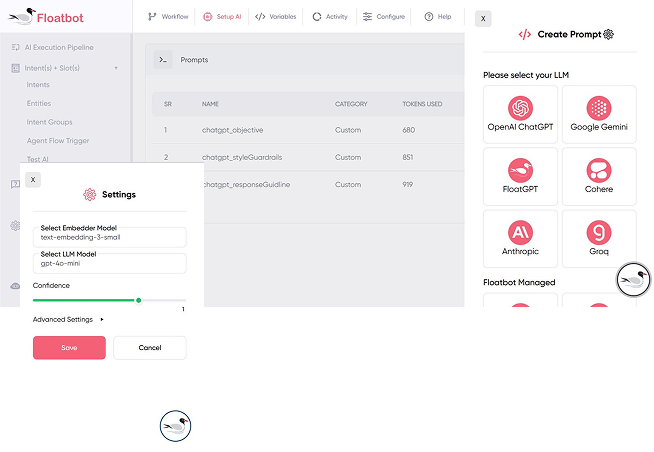Select the FloatGPT LLM option
The width and height of the screenshot is (654, 452).
(520, 177)
